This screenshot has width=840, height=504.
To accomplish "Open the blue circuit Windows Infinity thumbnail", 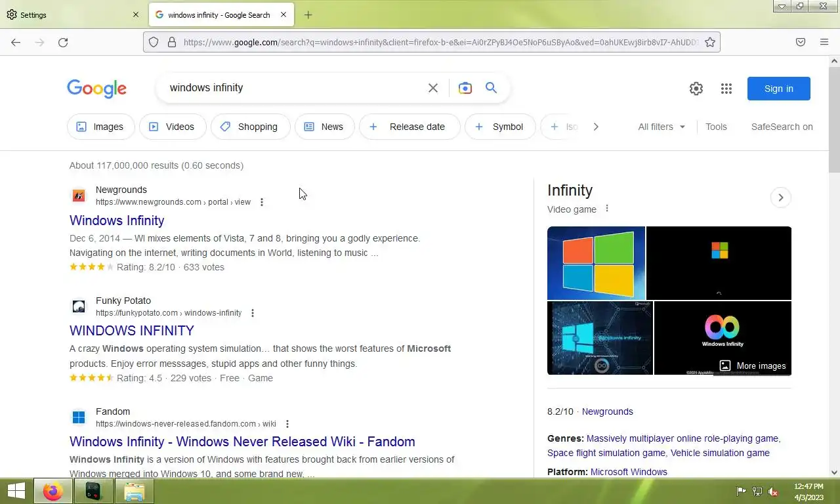I will (600, 338).
